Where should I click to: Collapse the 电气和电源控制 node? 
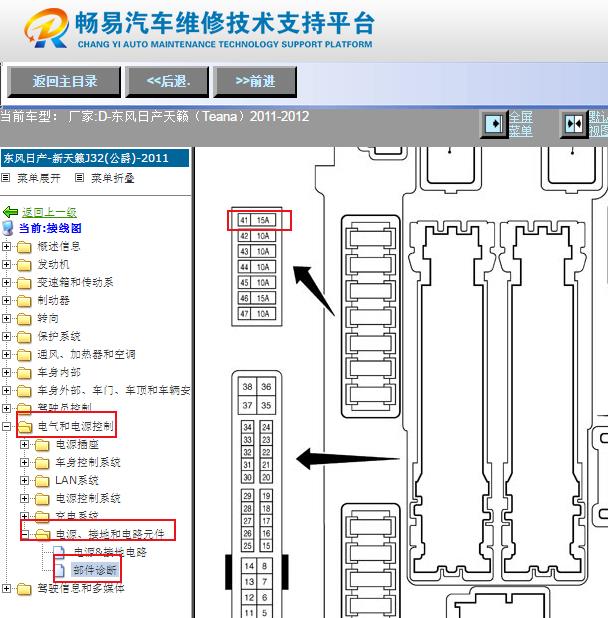click(6, 426)
